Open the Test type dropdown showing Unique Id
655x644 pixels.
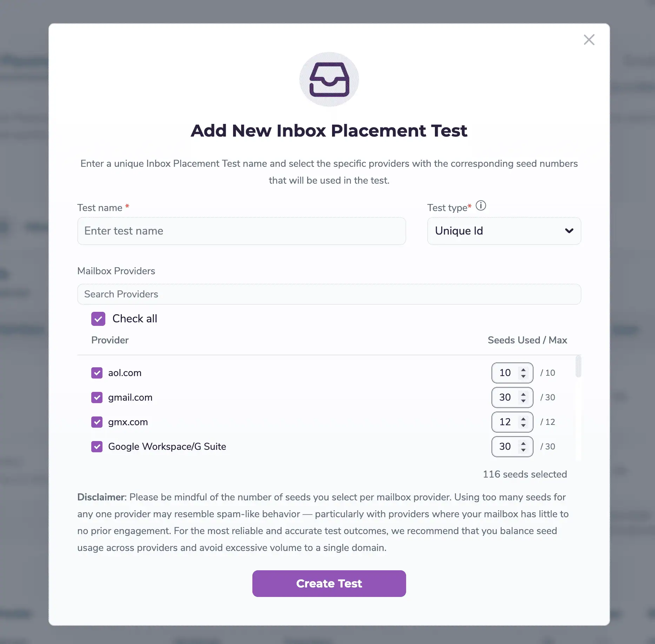504,231
